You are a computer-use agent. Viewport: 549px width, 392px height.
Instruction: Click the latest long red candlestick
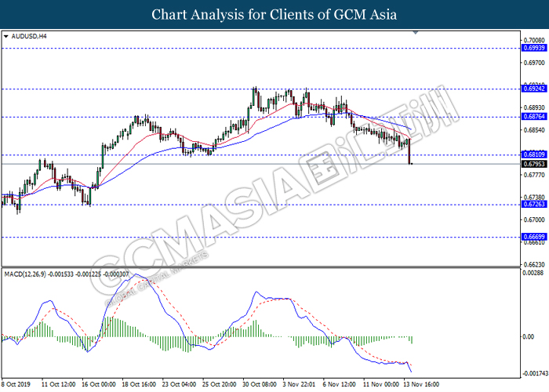pyautogui.click(x=409, y=151)
